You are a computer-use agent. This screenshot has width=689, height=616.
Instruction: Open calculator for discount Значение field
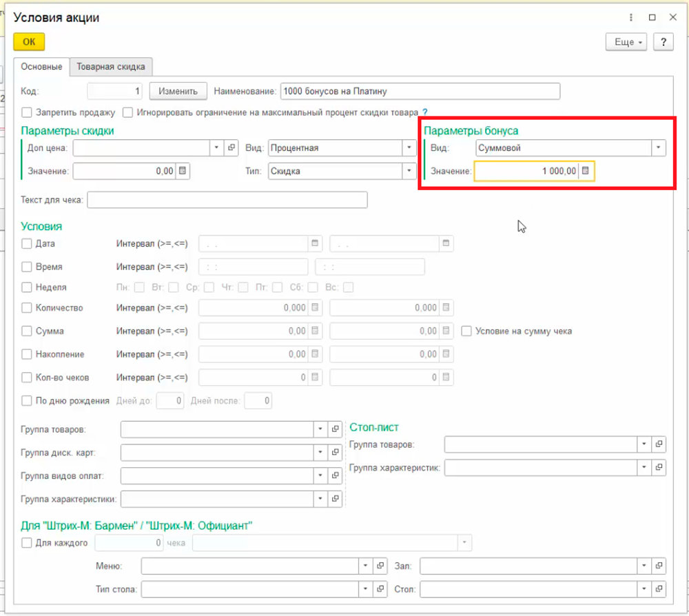coord(183,171)
